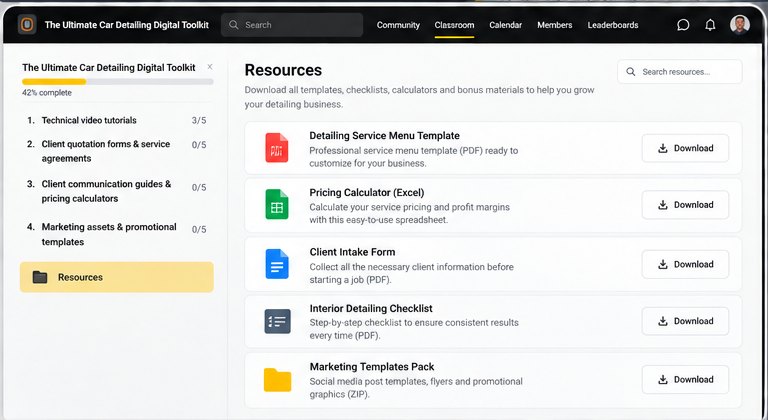Click the 42% course progress bar
The height and width of the screenshot is (420, 768).
pos(118,82)
